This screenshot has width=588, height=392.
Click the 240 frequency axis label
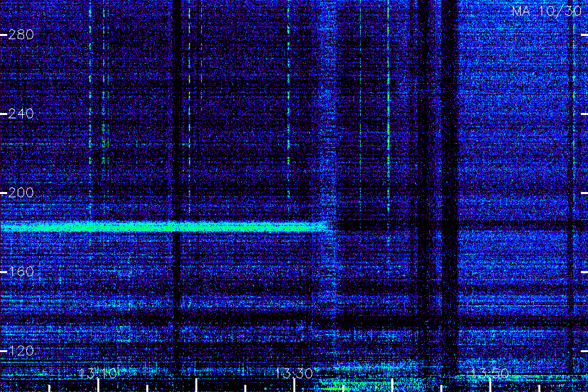click(21, 114)
